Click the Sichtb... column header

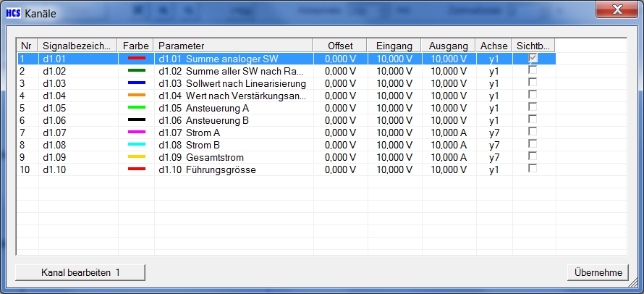533,46
